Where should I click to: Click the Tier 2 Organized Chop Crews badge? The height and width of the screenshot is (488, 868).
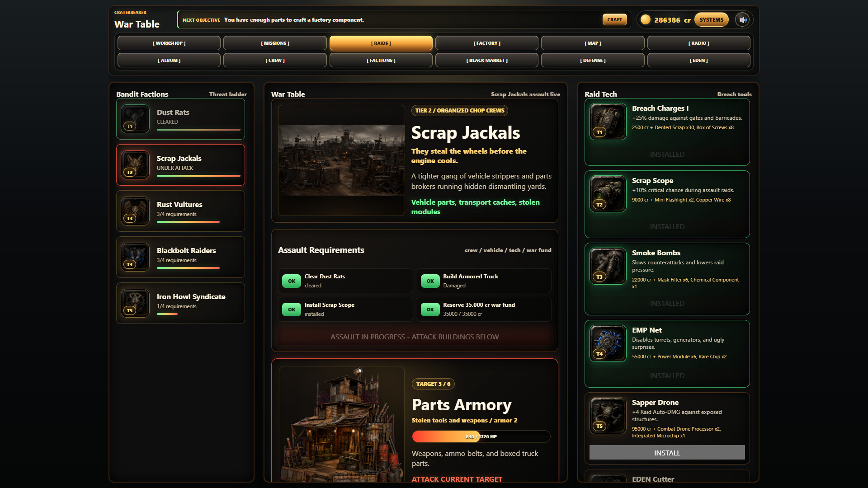pyautogui.click(x=460, y=111)
